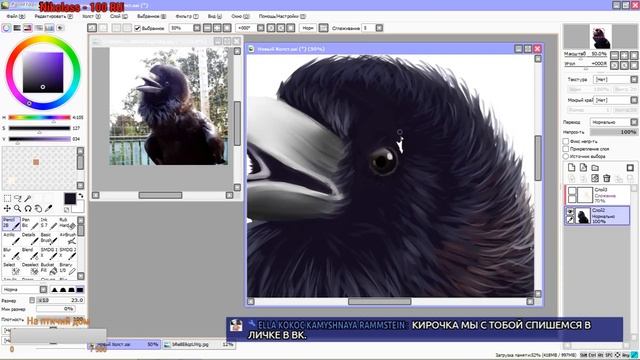Open the Слой menu

(x=119, y=16)
